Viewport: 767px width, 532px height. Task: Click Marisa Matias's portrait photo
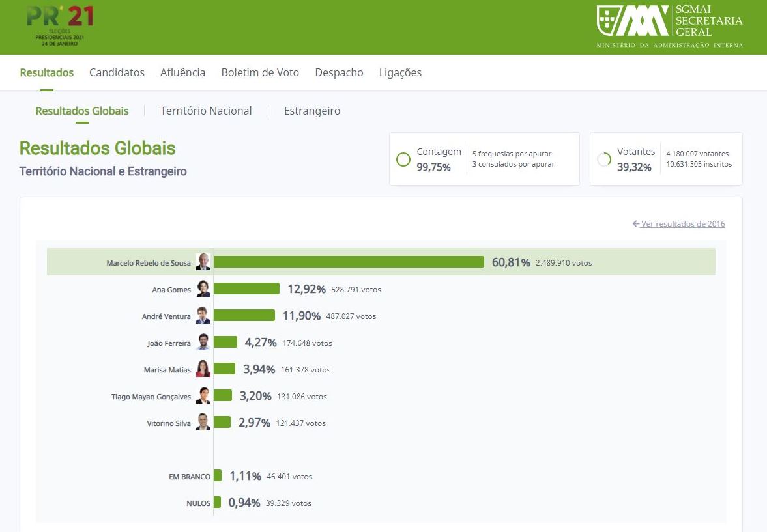click(203, 369)
